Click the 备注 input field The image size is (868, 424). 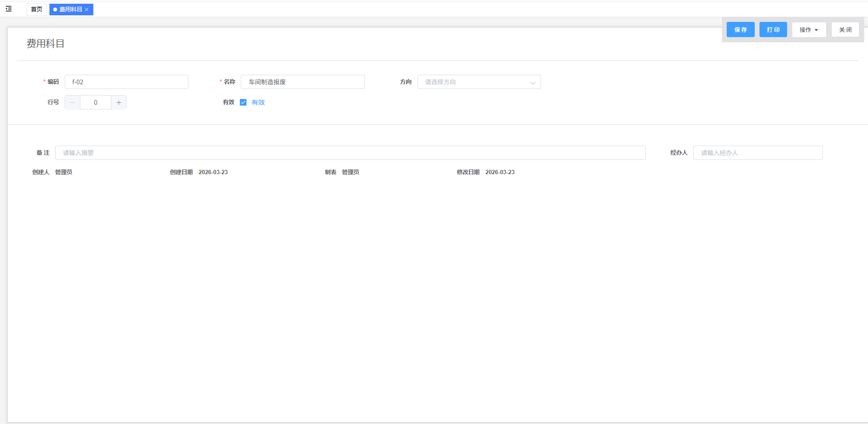tap(350, 153)
